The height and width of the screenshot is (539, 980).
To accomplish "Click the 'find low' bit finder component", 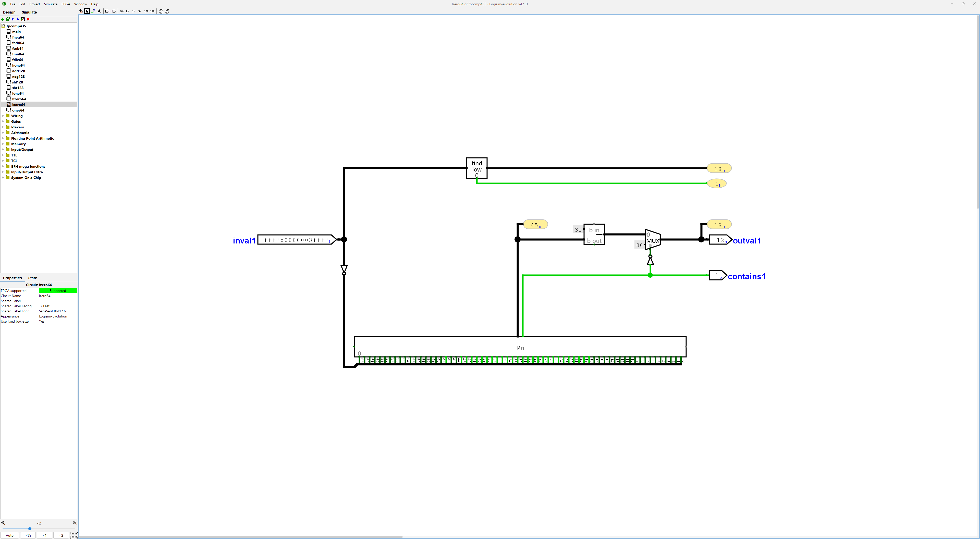I will click(477, 168).
